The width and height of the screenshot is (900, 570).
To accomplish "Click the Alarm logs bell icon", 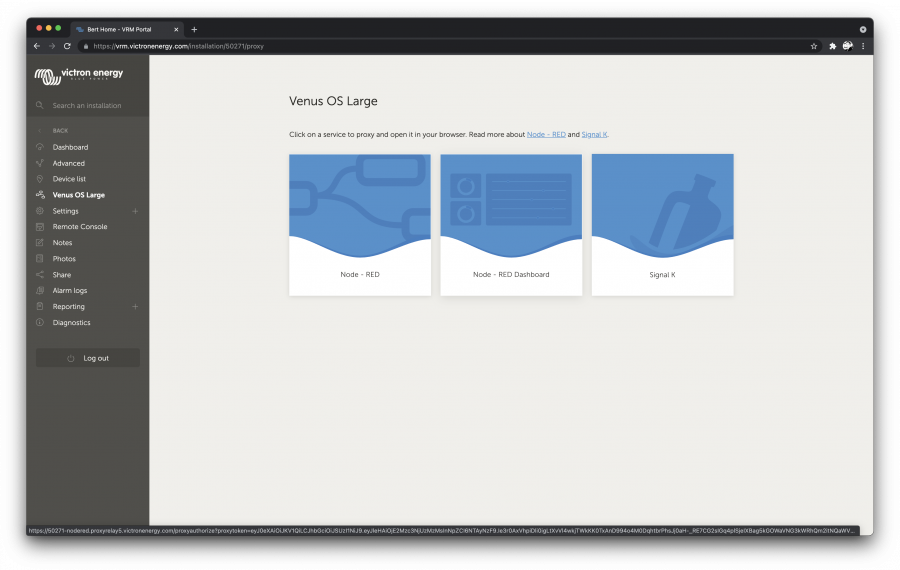I will (40, 291).
